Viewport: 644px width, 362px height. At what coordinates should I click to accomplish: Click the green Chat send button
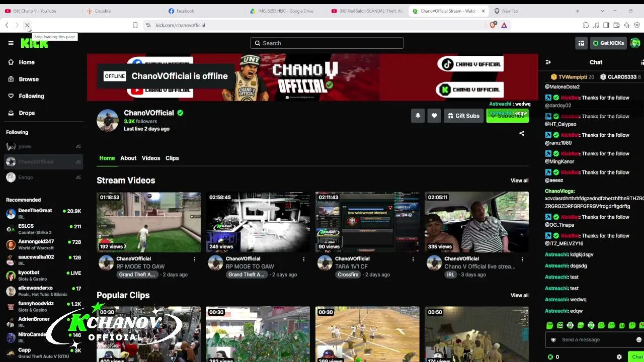[636, 357]
